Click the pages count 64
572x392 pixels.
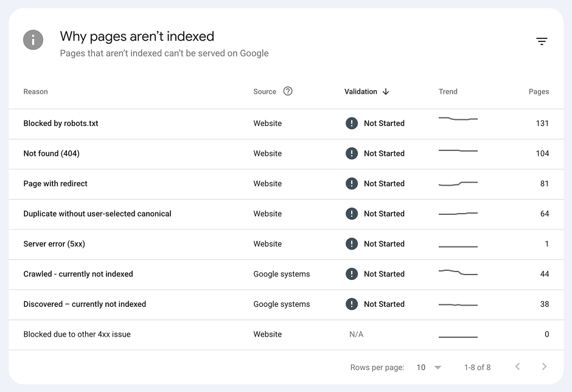point(544,214)
